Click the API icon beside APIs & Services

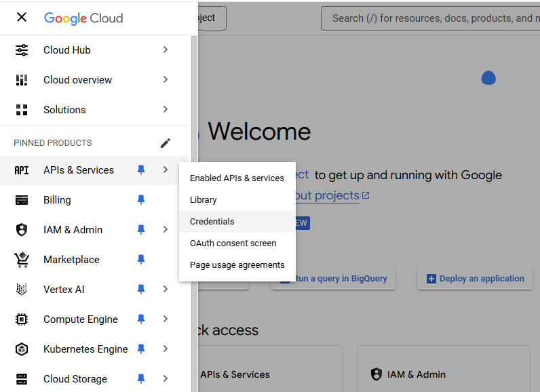[22, 170]
